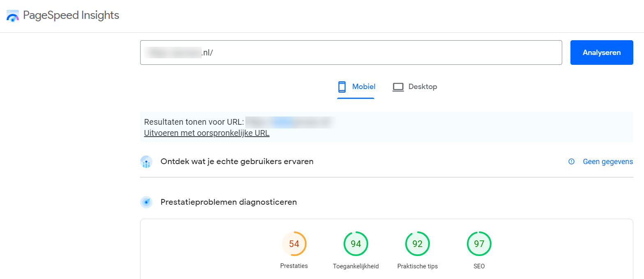Click the PageSpeed Insights title text
This screenshot has height=279, width=644.
[x=71, y=16]
